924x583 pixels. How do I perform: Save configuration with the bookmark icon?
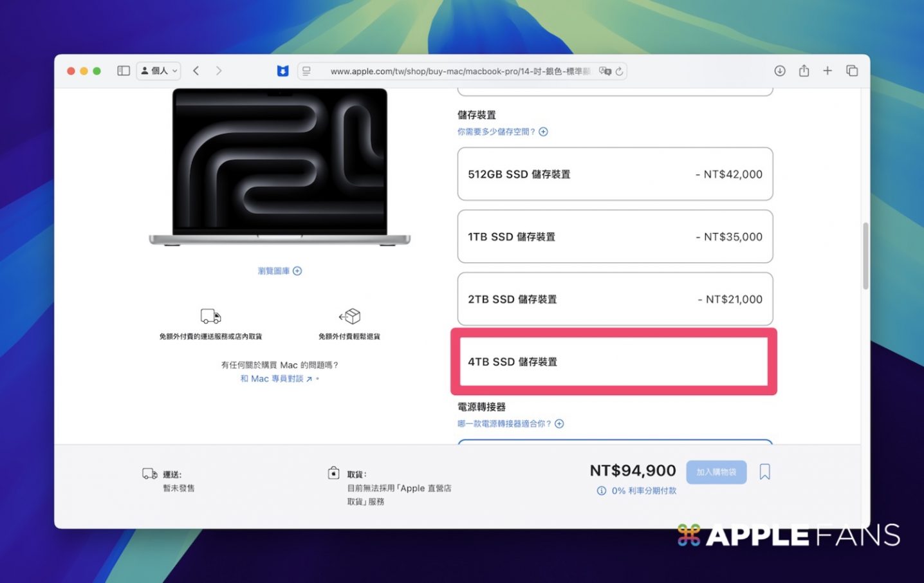(x=764, y=472)
